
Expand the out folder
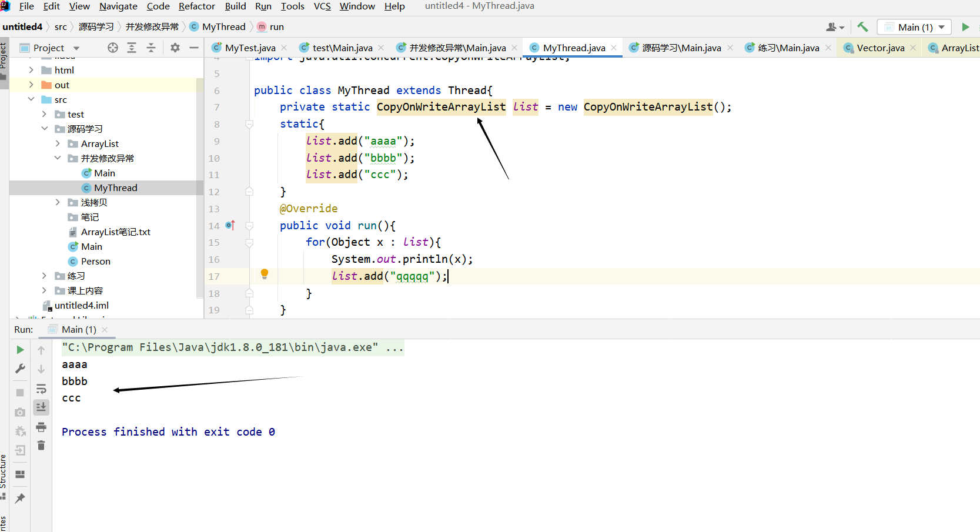click(x=31, y=85)
